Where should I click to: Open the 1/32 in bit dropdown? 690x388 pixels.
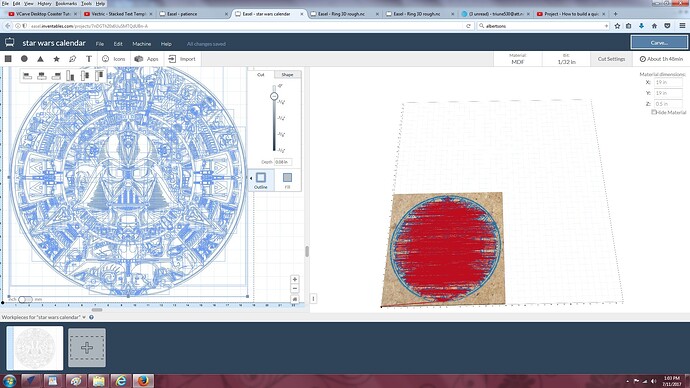pyautogui.click(x=566, y=59)
